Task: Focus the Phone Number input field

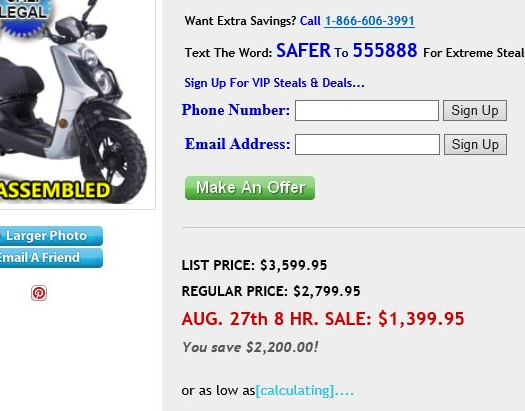Action: tap(367, 110)
